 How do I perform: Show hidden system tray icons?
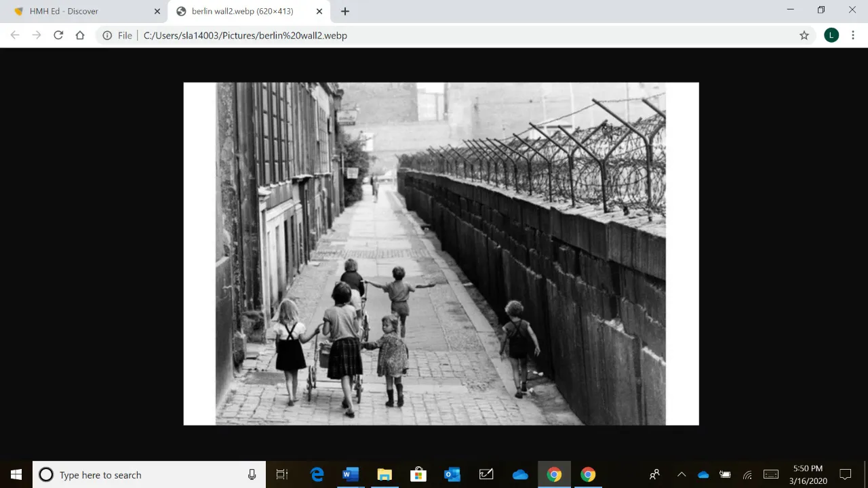click(682, 474)
